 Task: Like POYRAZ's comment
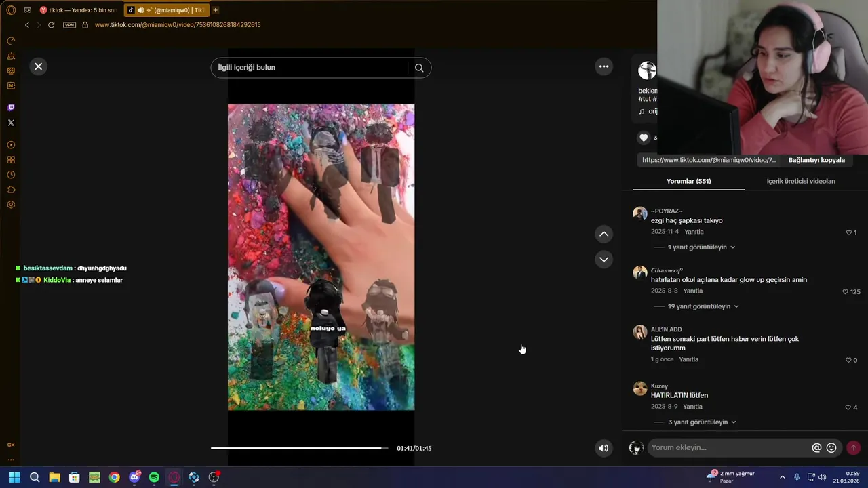click(848, 232)
